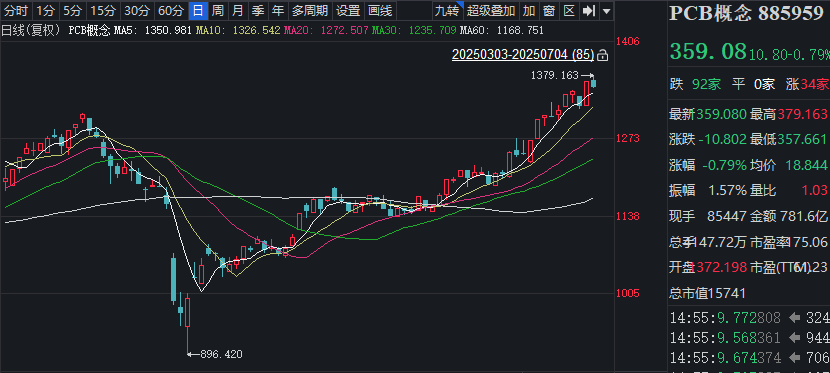
Task: Toggle the date range lock icon
Action: point(602,54)
